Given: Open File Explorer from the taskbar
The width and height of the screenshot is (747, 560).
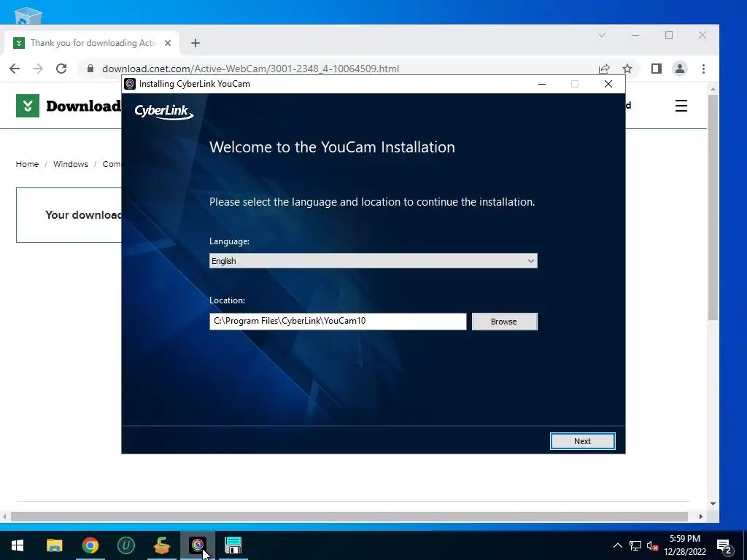Looking at the screenshot, I should click(54, 545).
